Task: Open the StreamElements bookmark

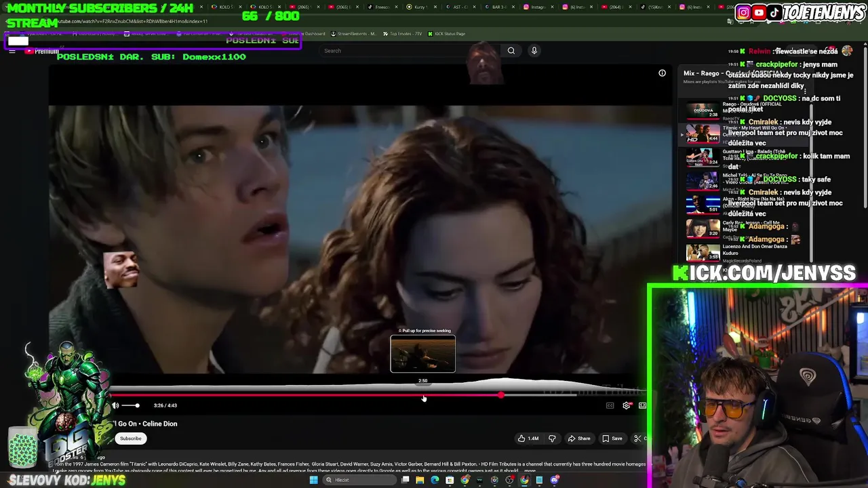Action: click(353, 34)
